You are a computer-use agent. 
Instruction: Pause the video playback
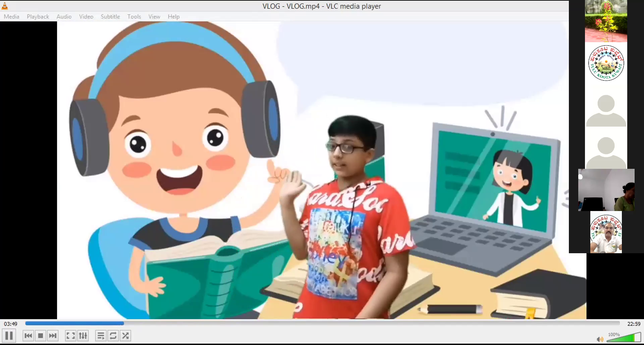9,336
